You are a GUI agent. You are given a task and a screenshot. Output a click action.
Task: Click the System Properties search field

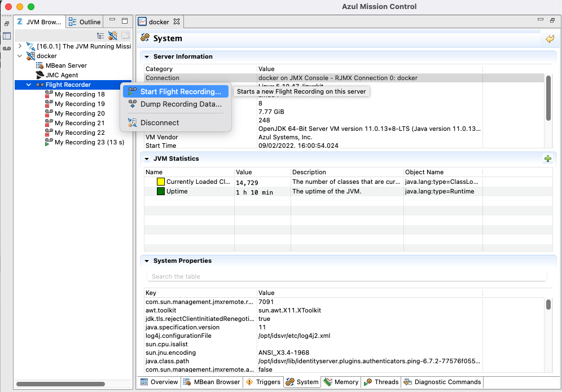point(346,276)
